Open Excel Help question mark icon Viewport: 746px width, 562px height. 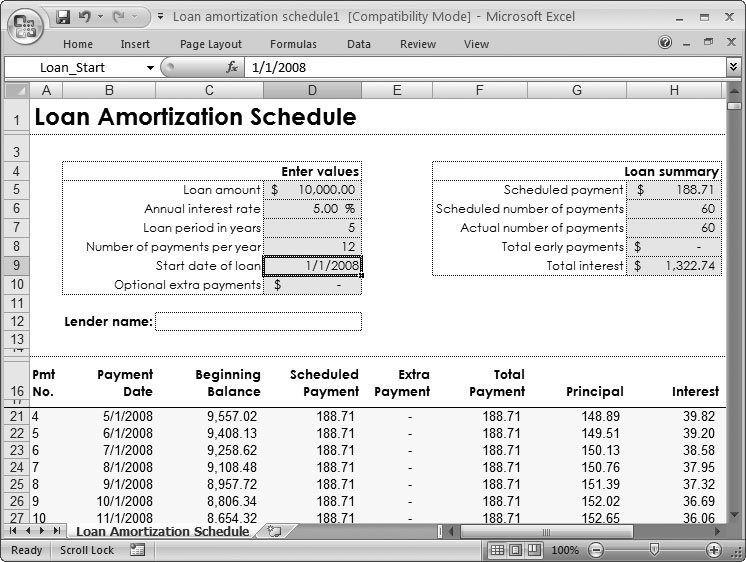(665, 43)
